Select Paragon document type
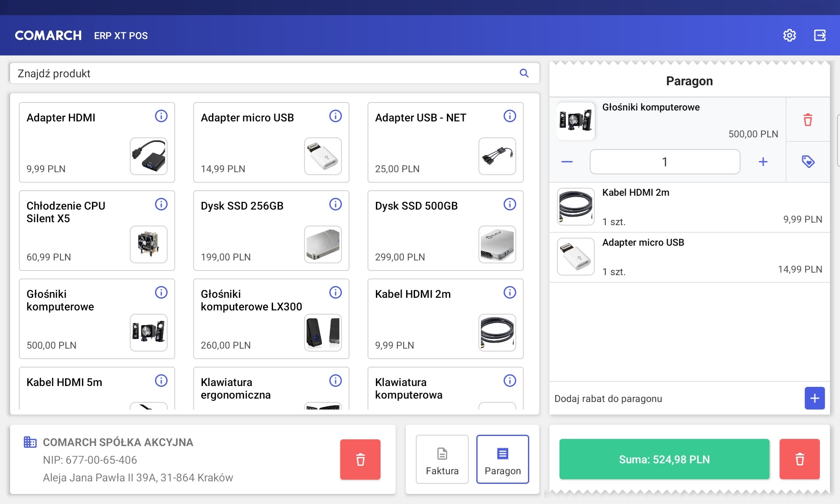Image resolution: width=840 pixels, height=504 pixels. 502,459
